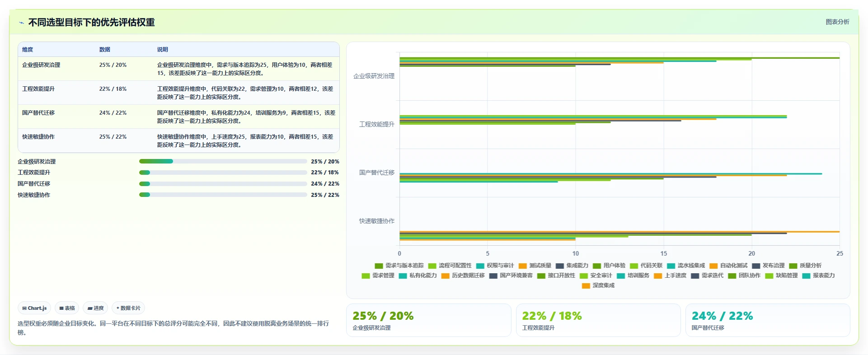
Task: Open the 25% / 20% 企业级研发治理 card
Action: tap(428, 320)
